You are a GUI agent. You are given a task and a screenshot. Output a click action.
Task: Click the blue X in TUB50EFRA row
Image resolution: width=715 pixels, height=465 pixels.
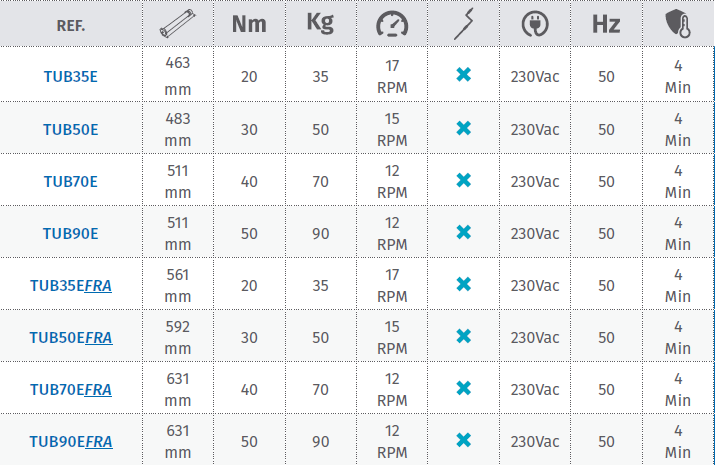(463, 336)
